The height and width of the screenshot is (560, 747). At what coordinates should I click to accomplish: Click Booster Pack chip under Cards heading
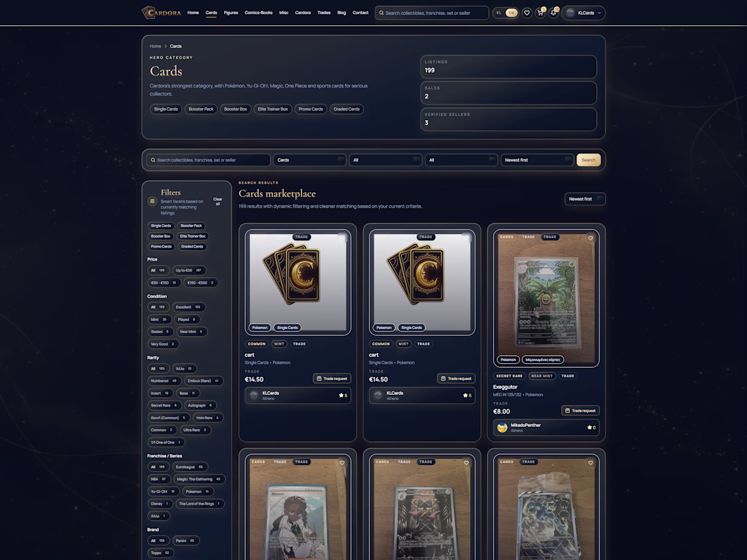201,109
